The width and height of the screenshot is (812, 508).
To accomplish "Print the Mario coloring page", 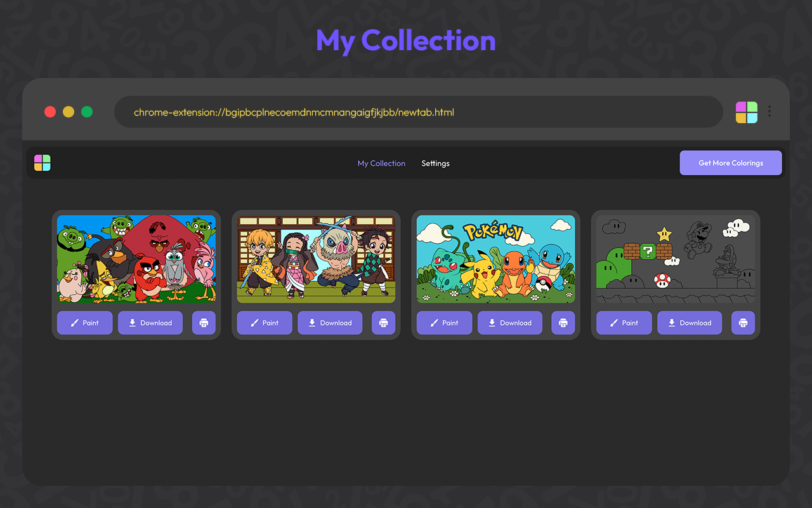I will 743,323.
